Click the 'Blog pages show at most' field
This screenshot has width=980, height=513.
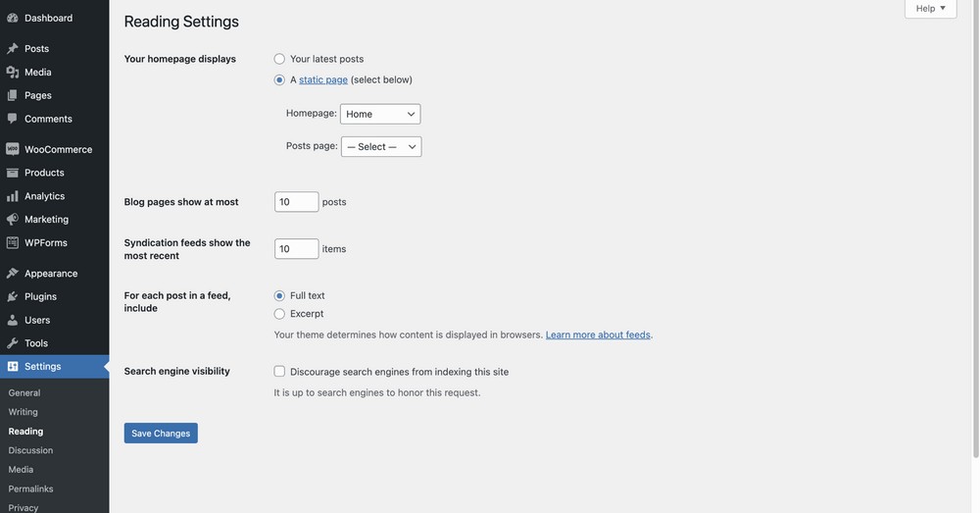(x=296, y=202)
